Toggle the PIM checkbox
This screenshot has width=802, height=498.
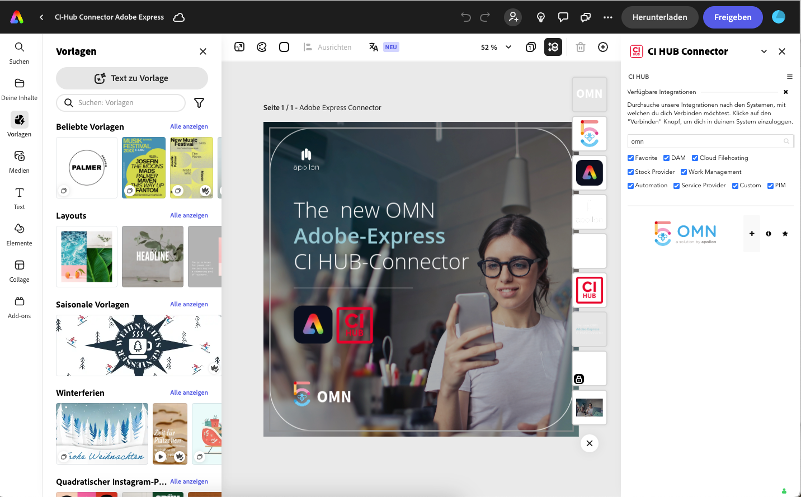point(770,186)
